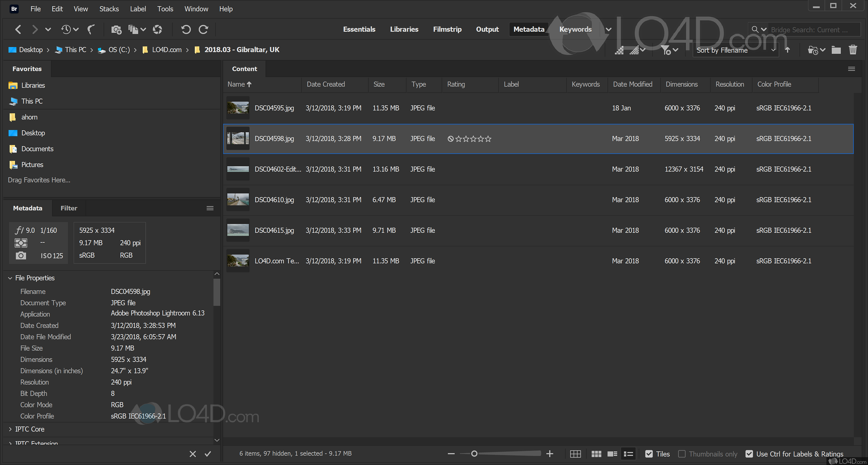Open the navigation history dropdown arrow
This screenshot has height=465, width=868.
pos(48,30)
